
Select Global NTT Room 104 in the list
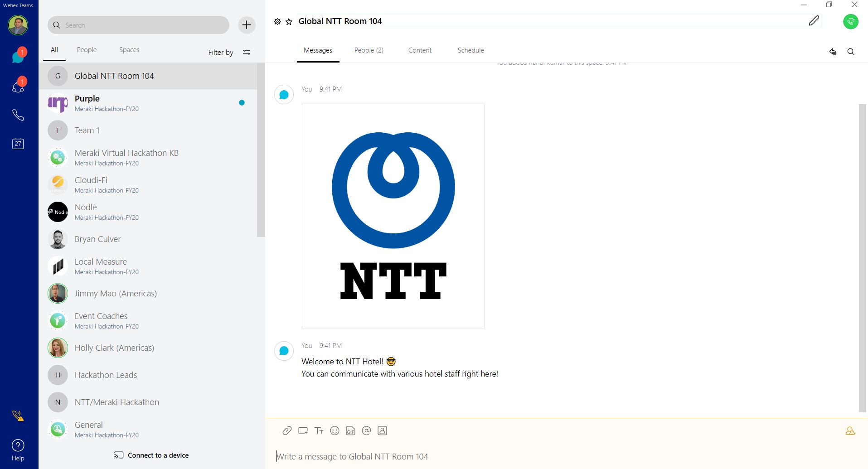148,76
